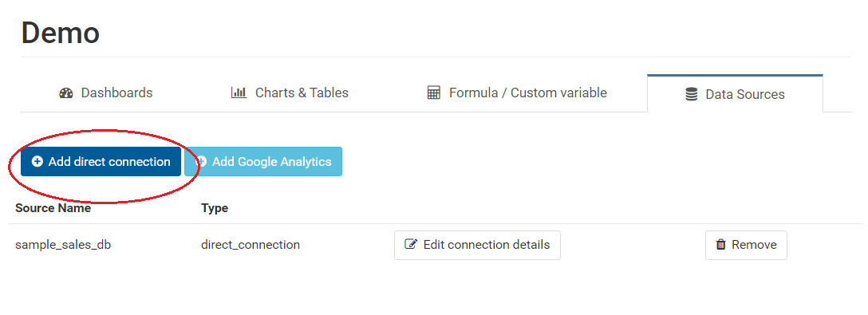The height and width of the screenshot is (315, 868).
Task: Remove the sample_sales_db data source
Action: (x=746, y=245)
